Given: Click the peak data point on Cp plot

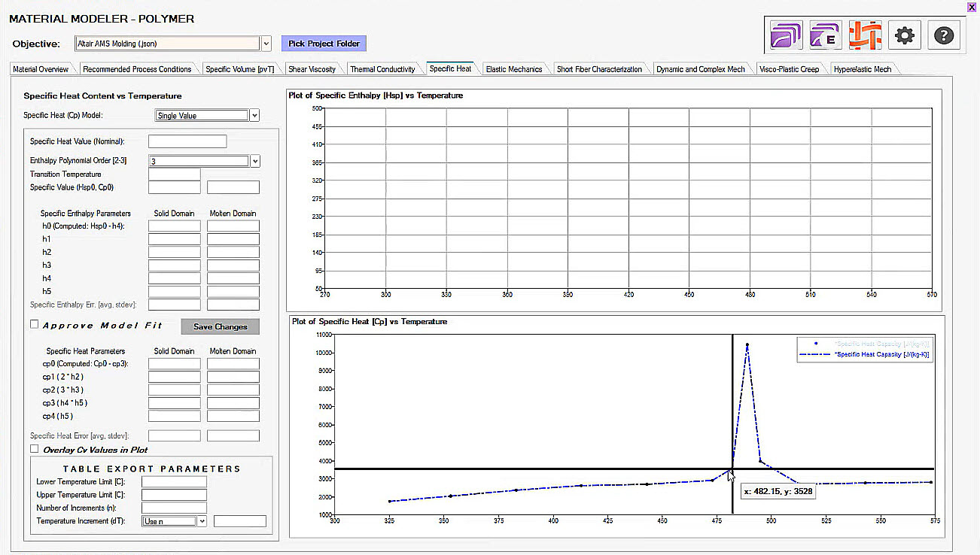Looking at the screenshot, I should click(x=747, y=345).
